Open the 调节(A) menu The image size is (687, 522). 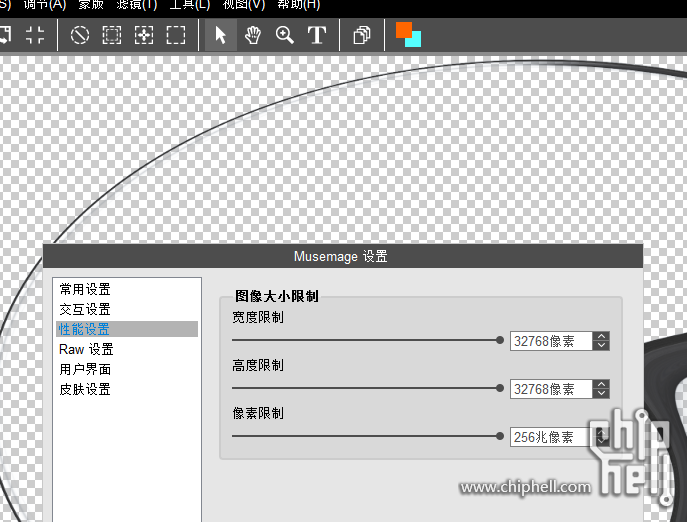coord(45,5)
